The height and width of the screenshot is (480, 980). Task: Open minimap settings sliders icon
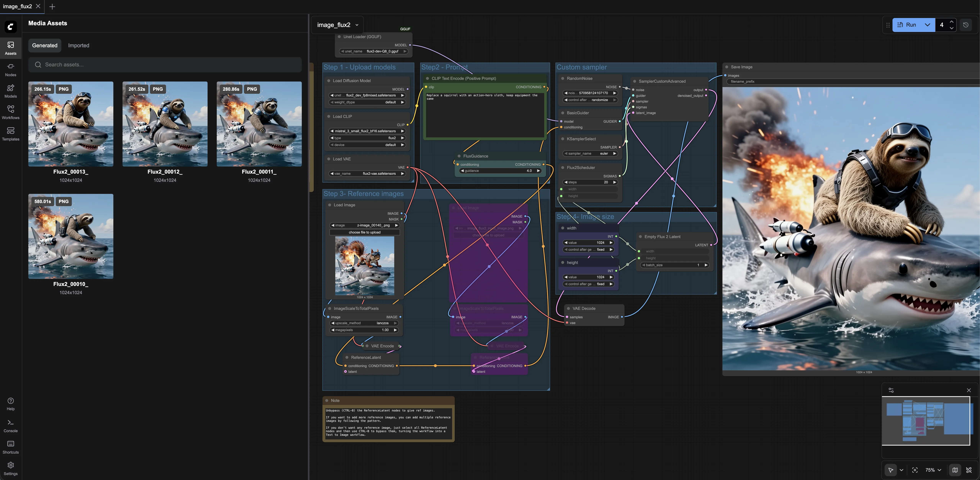pos(891,390)
